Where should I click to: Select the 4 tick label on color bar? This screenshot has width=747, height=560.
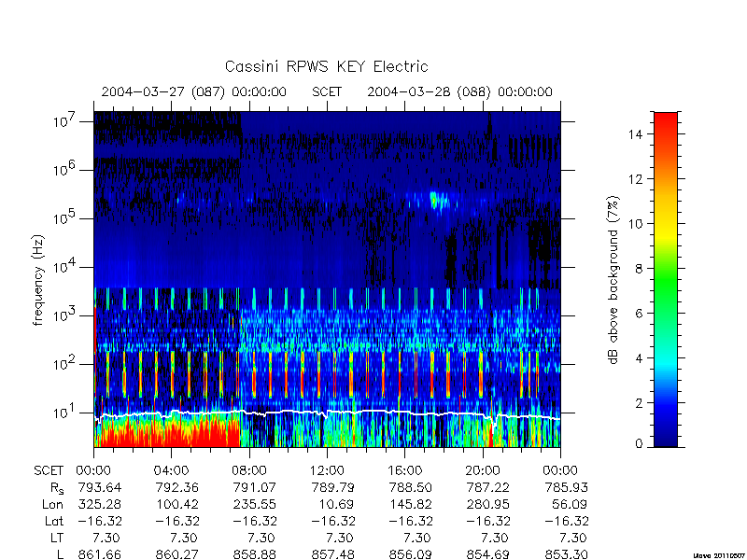tap(639, 358)
